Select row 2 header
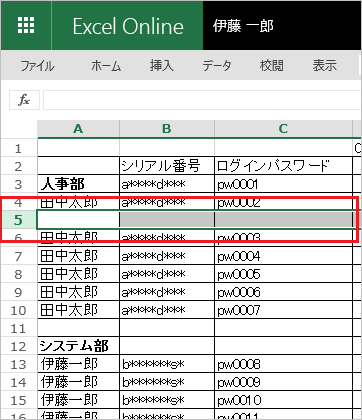 click(18, 166)
